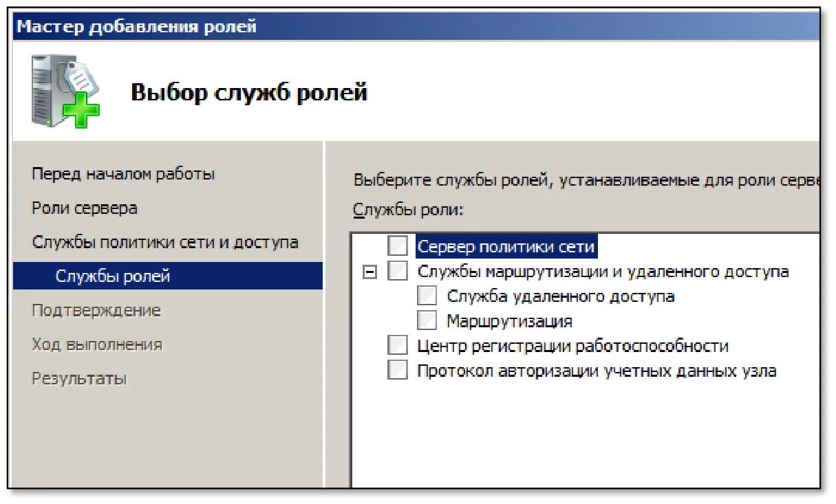Check 'Службы маршрутизации и удаленного доступа' checkbox

pyautogui.click(x=398, y=271)
